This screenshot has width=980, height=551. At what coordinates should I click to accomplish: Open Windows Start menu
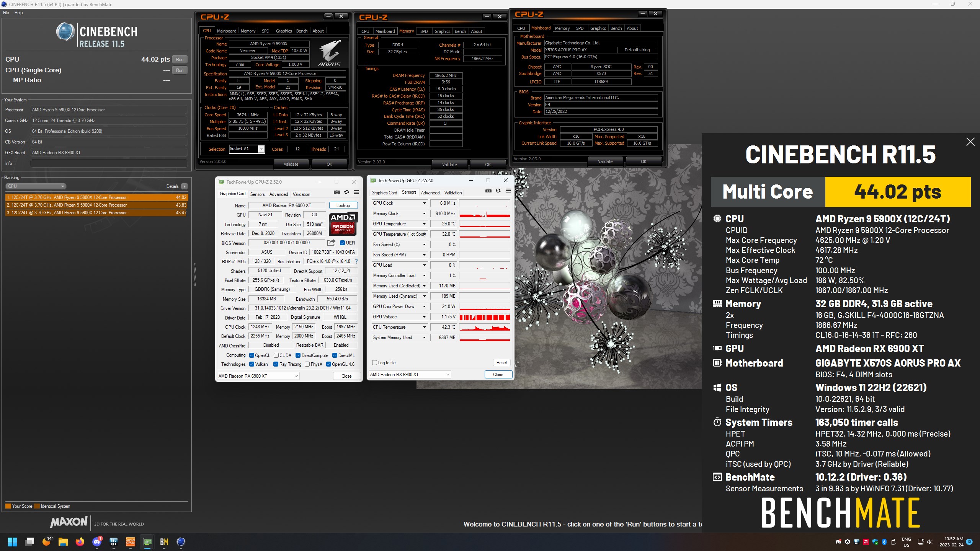coord(12,542)
